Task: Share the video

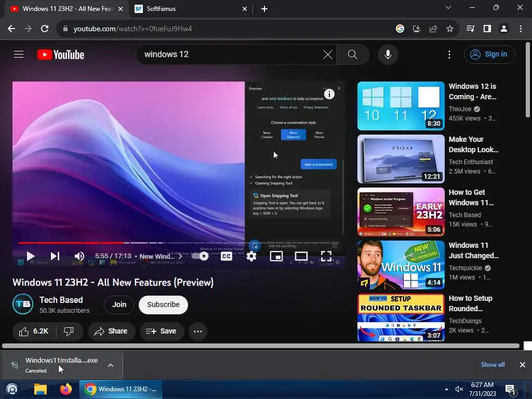Action: click(111, 331)
